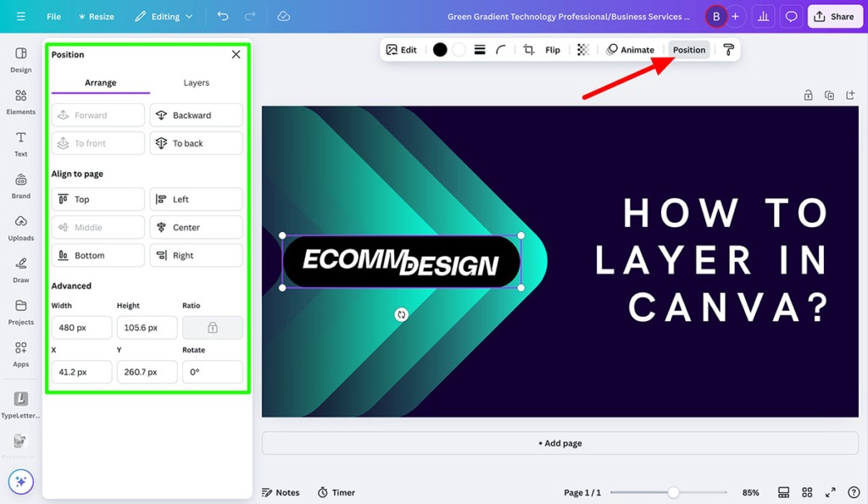Screen dimensions: 868x504
Task: Open the grid view icon near the zoom controls
Action: pyautogui.click(x=807, y=491)
